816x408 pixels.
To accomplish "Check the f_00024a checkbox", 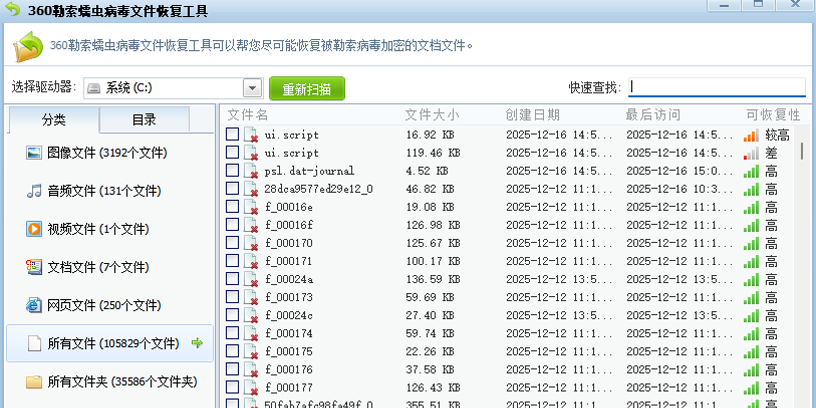I will (233, 278).
